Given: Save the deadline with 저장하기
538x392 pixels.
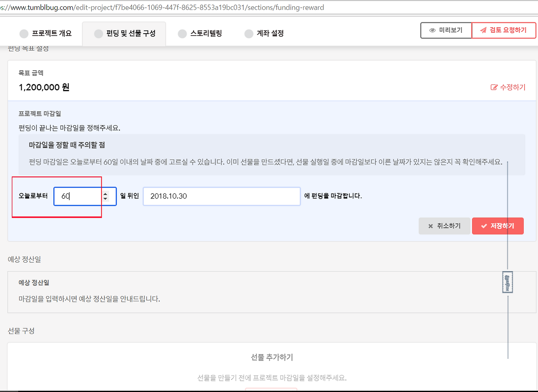Looking at the screenshot, I should point(498,226).
